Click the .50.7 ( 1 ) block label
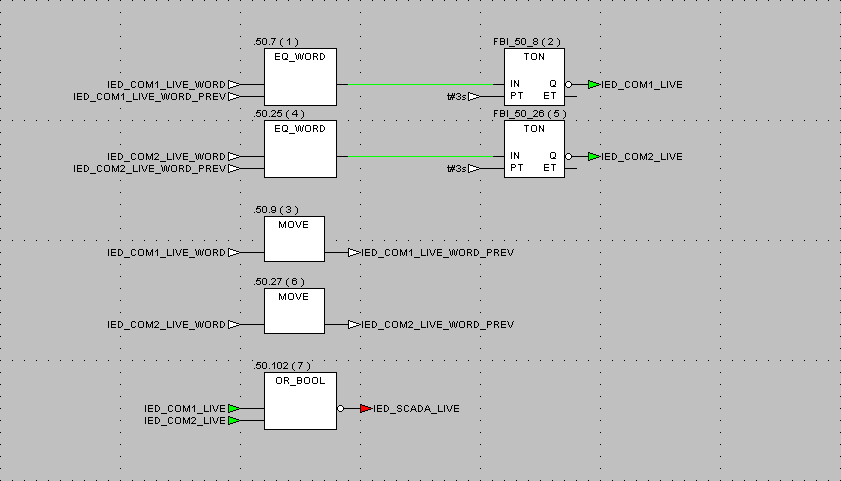This screenshot has width=841, height=481. [x=276, y=42]
